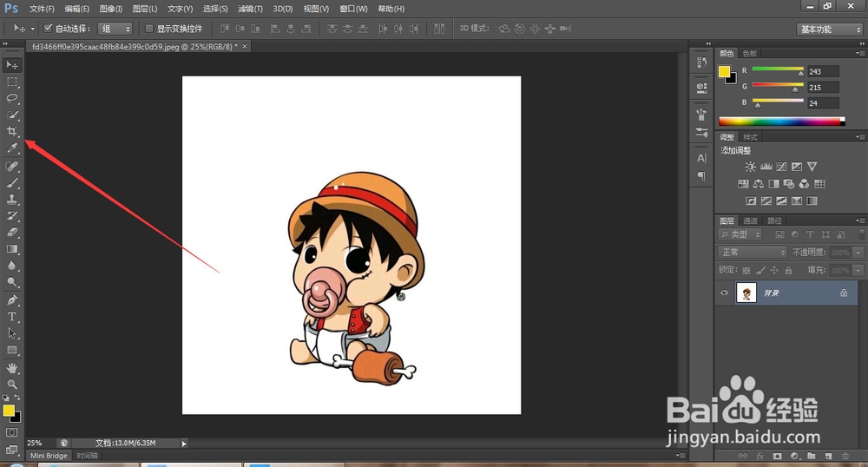Add Brightness/Contrast adjustment

[750, 167]
